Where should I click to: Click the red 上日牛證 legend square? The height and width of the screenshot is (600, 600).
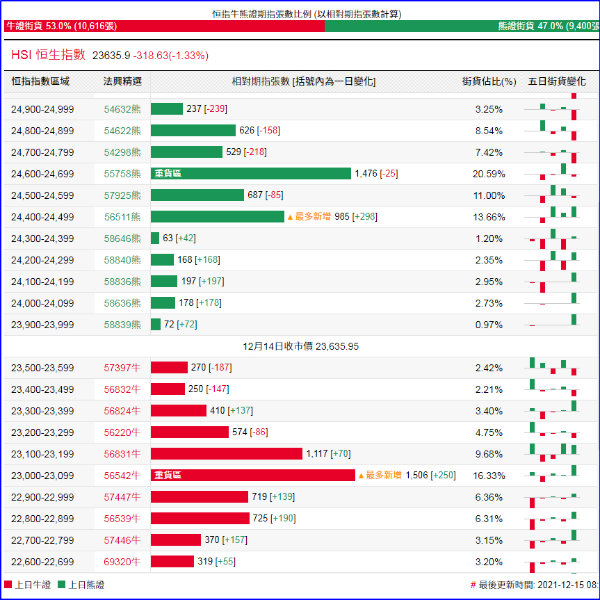(8, 584)
